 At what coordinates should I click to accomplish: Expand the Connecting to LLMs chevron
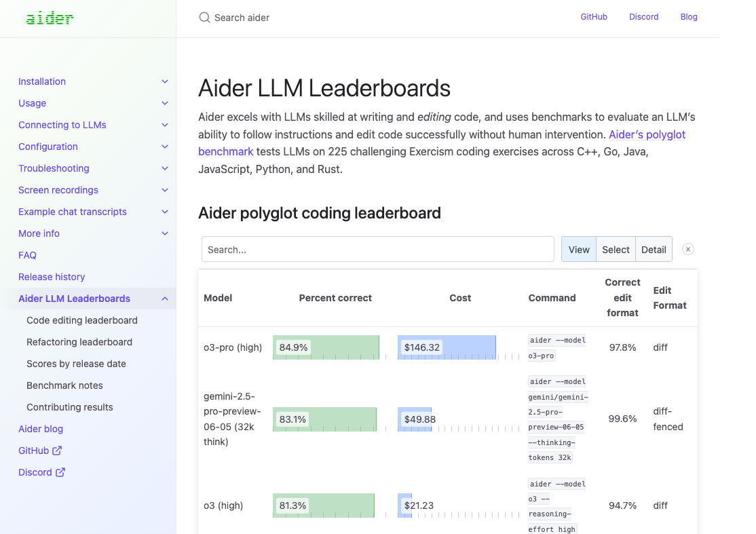pyautogui.click(x=165, y=125)
